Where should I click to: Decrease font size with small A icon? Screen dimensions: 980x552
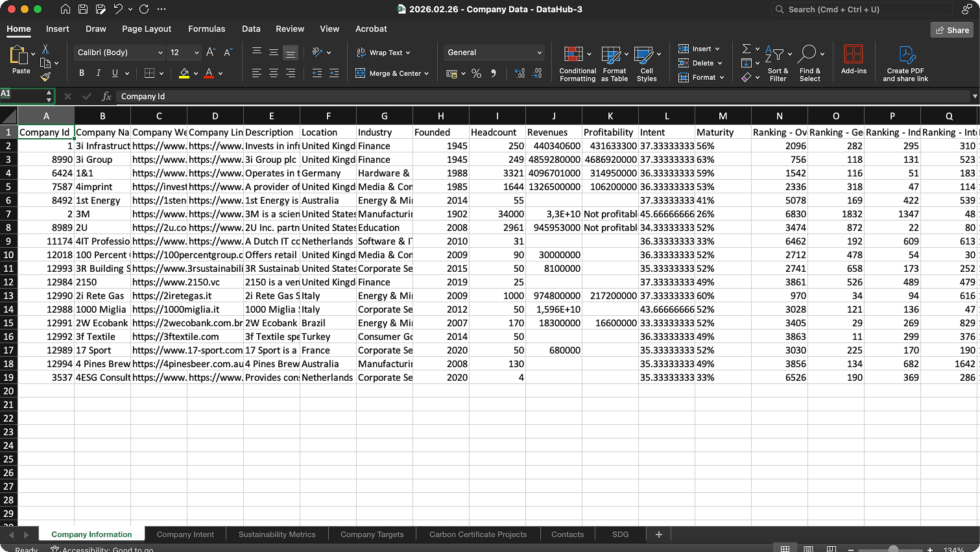228,53
